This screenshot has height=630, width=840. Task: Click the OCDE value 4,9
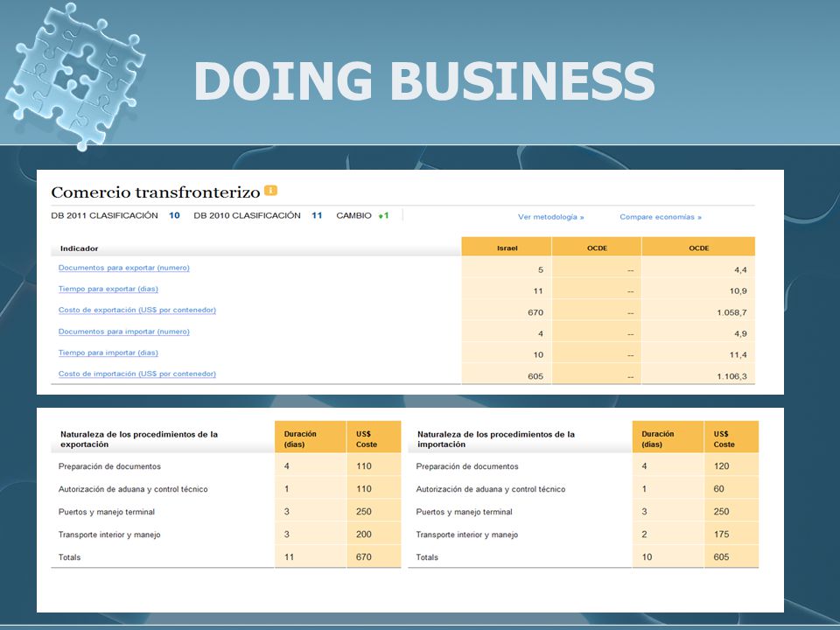(740, 333)
